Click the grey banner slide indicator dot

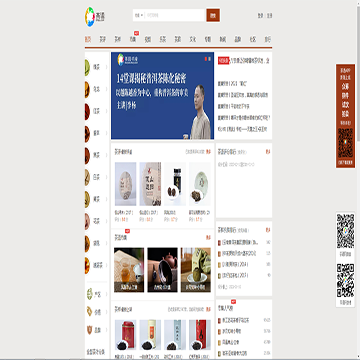(210, 58)
